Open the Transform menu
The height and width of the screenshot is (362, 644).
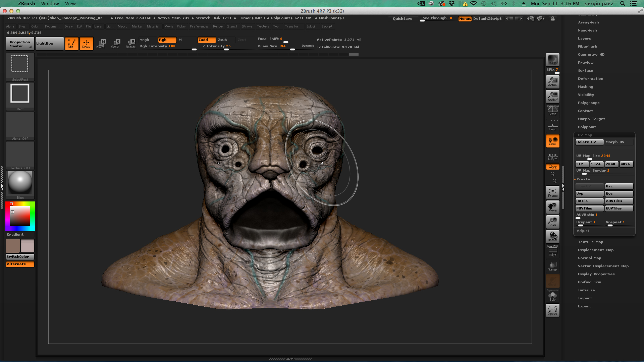point(293,26)
